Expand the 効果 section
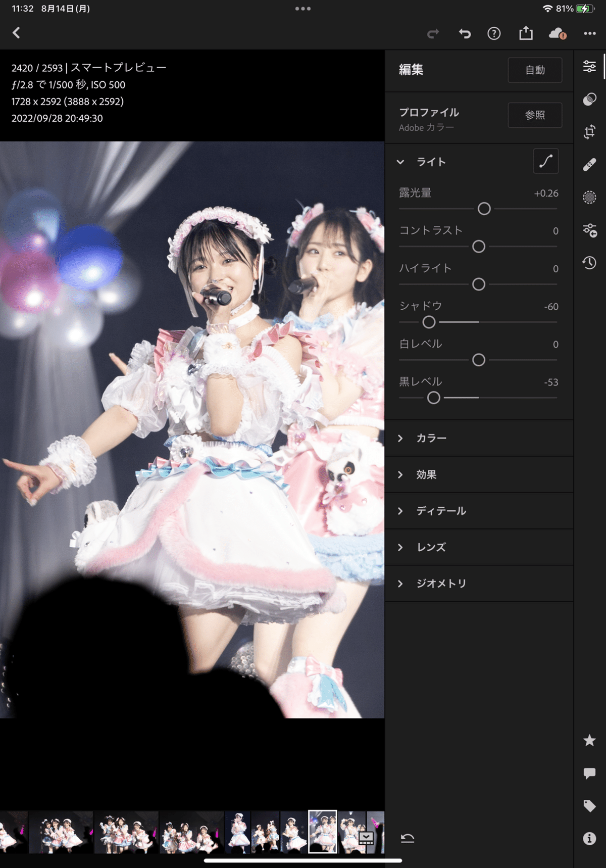 tap(479, 474)
